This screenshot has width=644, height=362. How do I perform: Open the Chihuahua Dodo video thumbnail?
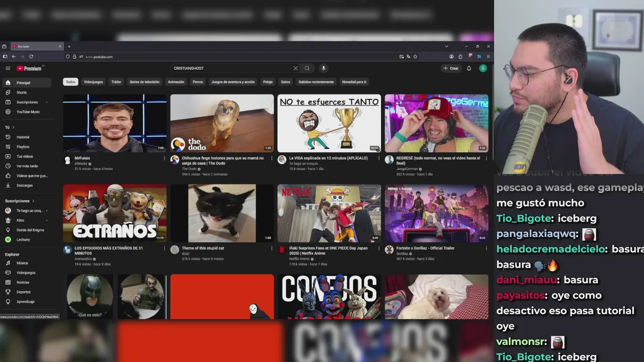click(222, 123)
